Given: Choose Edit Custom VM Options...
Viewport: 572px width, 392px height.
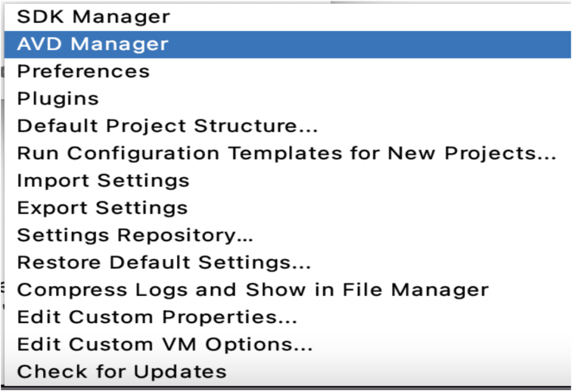Looking at the screenshot, I should click(x=165, y=344).
